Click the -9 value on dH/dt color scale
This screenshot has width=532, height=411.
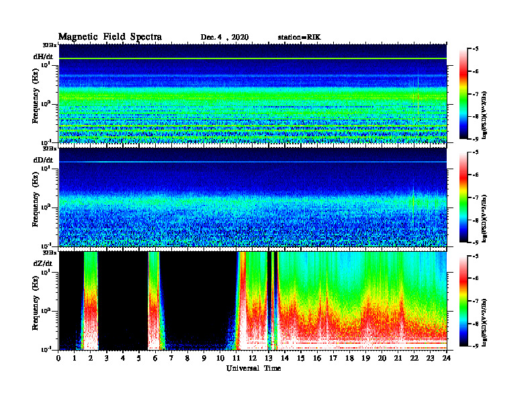[476, 139]
